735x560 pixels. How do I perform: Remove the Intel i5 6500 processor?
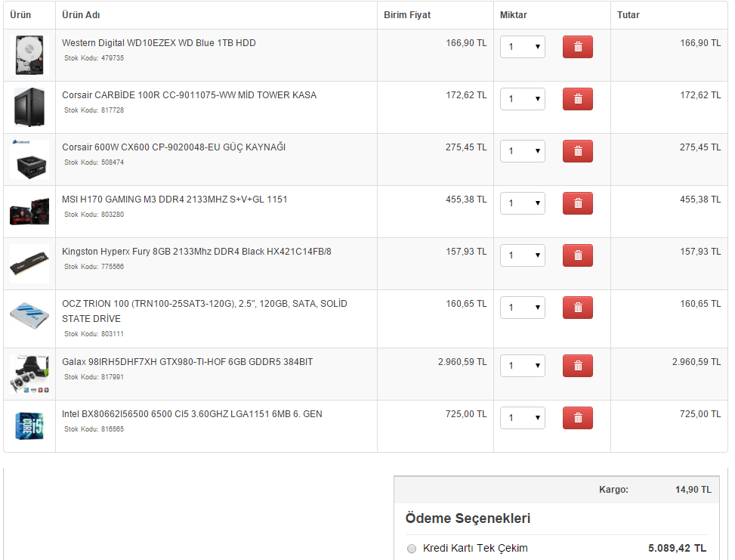point(577,418)
